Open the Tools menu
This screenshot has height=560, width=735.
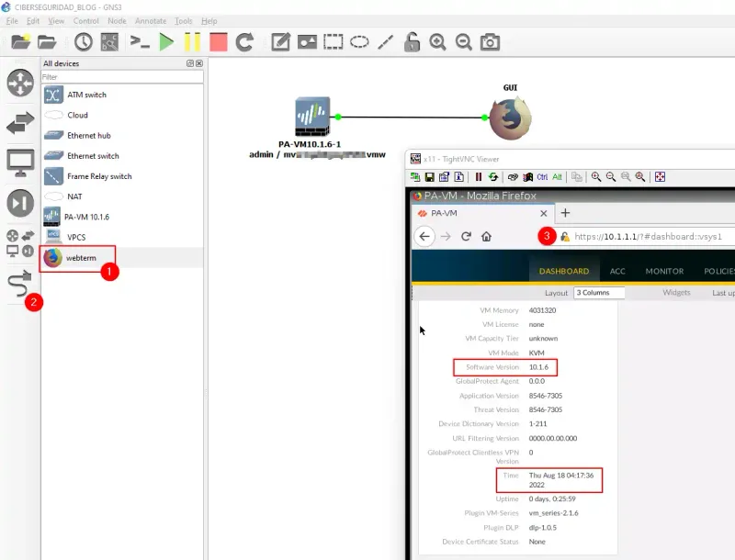(183, 21)
